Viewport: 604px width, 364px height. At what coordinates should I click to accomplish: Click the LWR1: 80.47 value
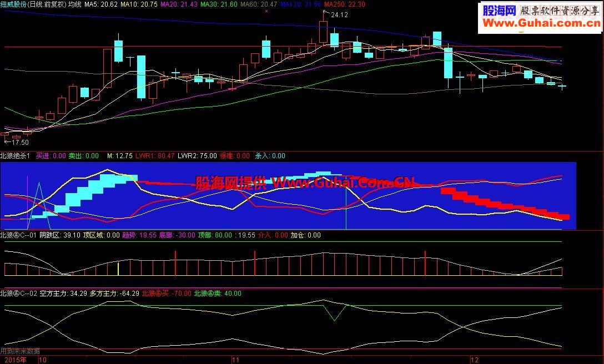point(155,156)
